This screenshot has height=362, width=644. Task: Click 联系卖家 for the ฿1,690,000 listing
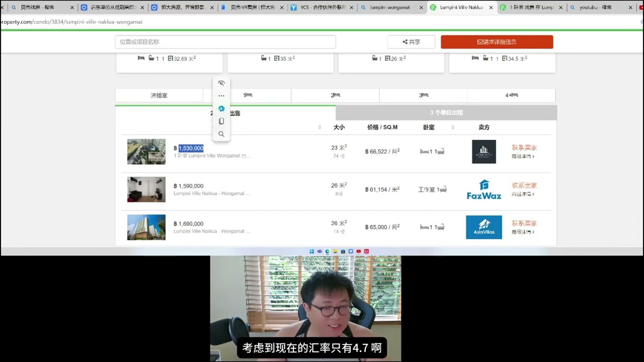tap(524, 223)
